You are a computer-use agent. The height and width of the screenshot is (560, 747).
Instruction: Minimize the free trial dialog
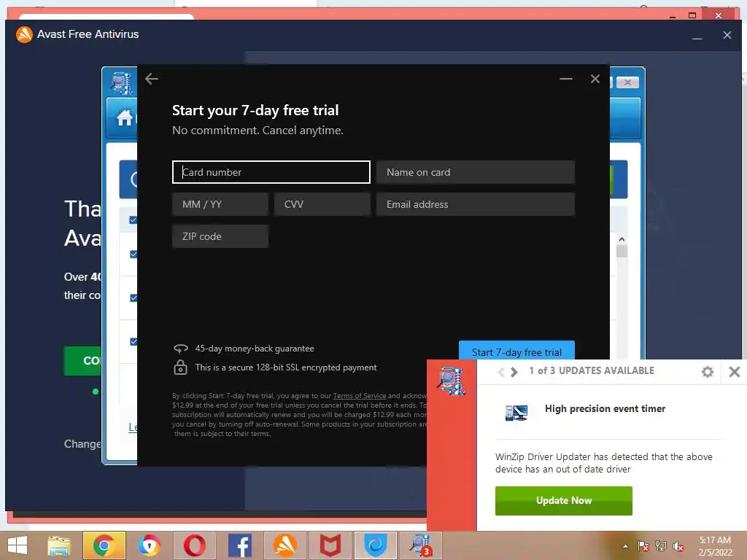pos(566,79)
